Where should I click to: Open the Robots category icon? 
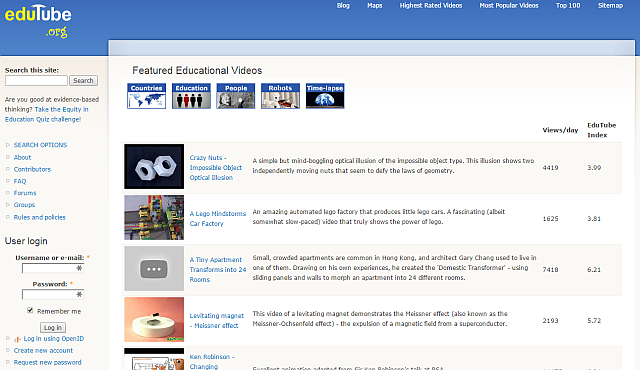280,96
